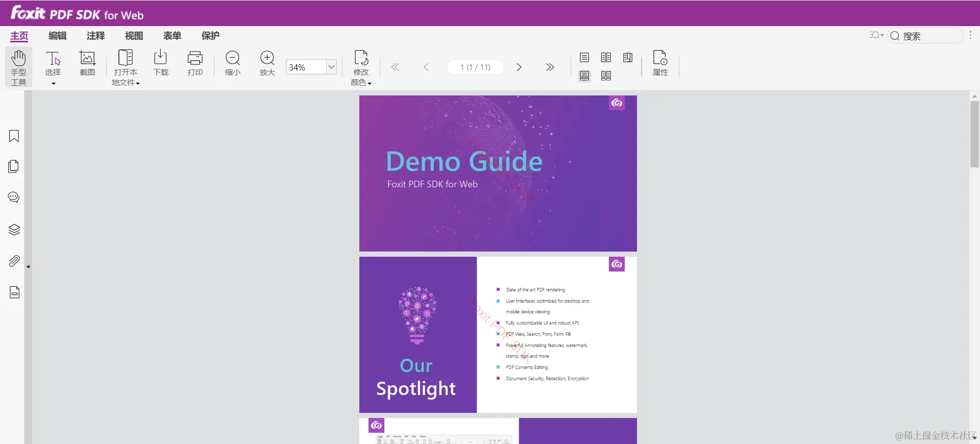Expand the sidebar with the small arrow

[28, 266]
